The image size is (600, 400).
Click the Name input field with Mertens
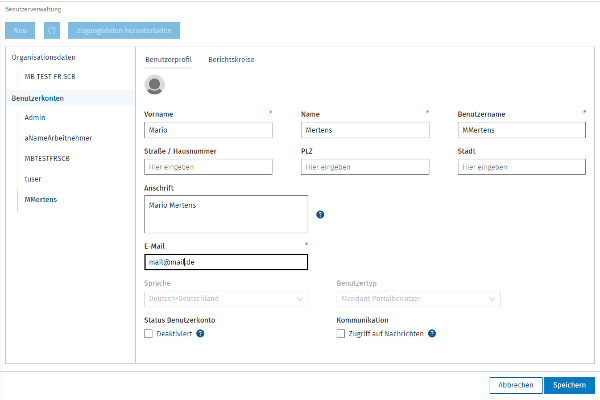(x=365, y=130)
